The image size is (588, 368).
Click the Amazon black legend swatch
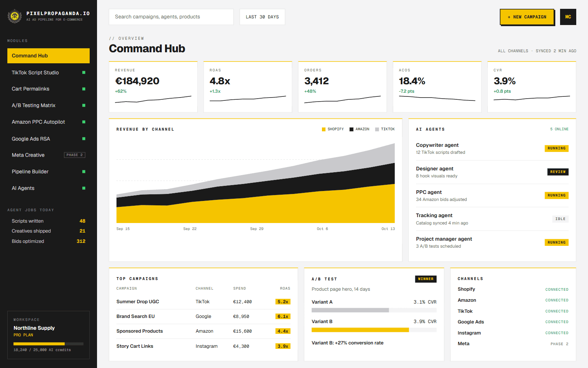point(351,129)
